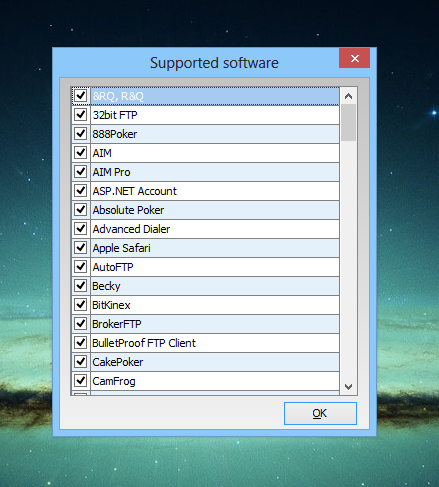Confirm with the OK button

[x=320, y=413]
